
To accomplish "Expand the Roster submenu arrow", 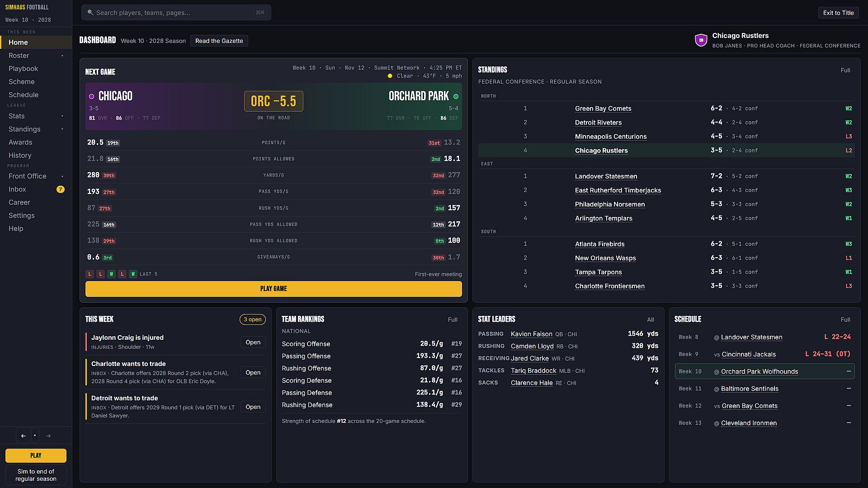I will (x=62, y=56).
